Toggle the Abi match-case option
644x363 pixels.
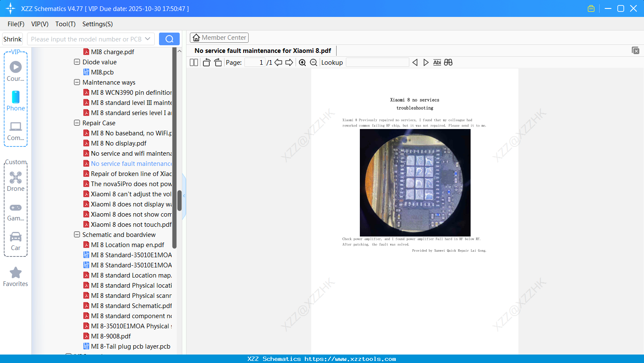tap(437, 63)
